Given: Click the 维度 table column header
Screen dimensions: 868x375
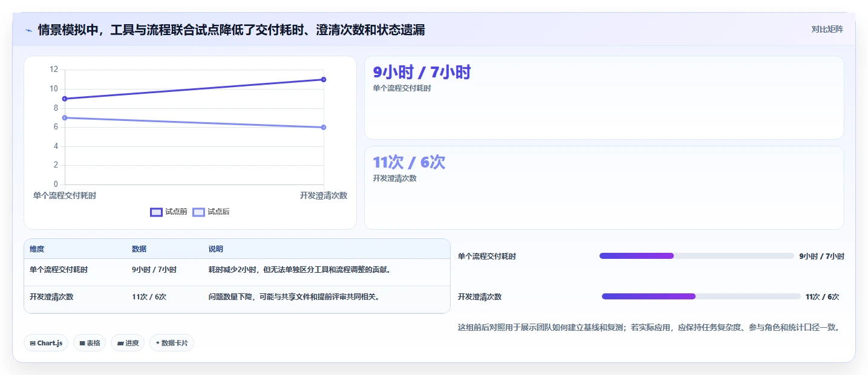Looking at the screenshot, I should pos(37,249).
